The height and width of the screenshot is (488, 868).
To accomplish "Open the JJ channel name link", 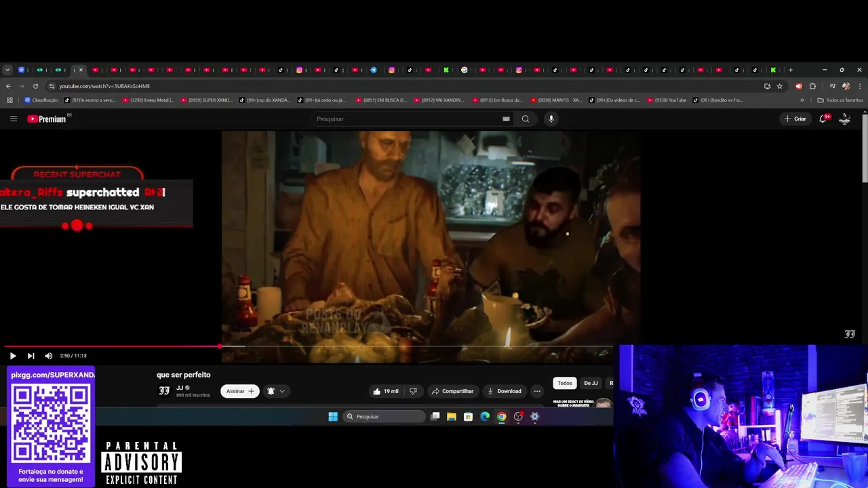I will click(180, 388).
